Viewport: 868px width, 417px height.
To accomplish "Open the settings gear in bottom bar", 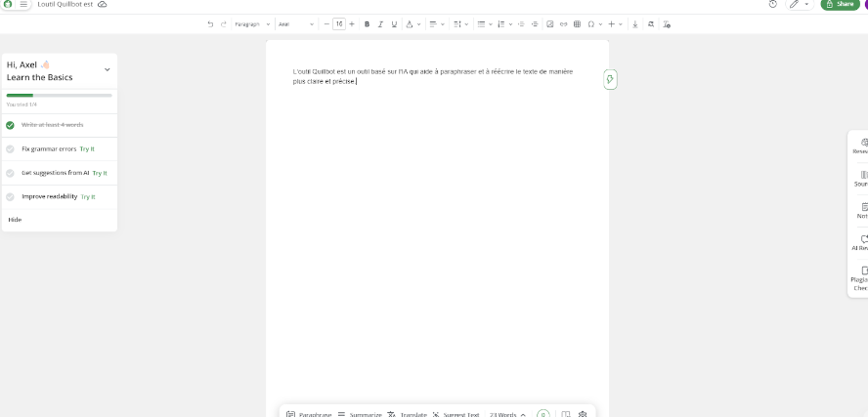I will pyautogui.click(x=583, y=414).
